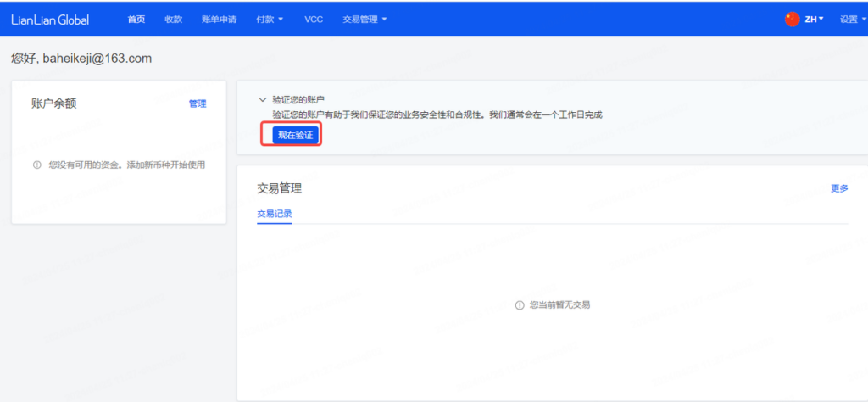Open the 付款 dropdown menu
Screen dimensions: 868x402
pos(270,19)
